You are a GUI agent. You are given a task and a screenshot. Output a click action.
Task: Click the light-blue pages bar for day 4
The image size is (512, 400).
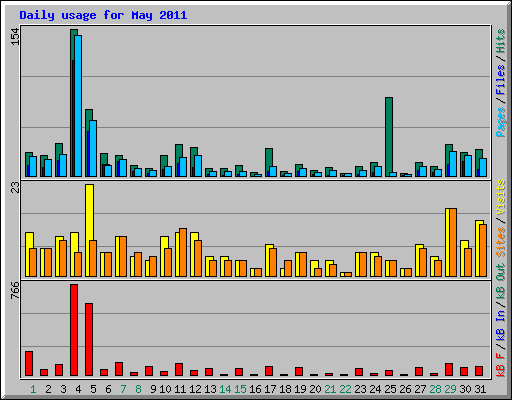pyautogui.click(x=78, y=106)
